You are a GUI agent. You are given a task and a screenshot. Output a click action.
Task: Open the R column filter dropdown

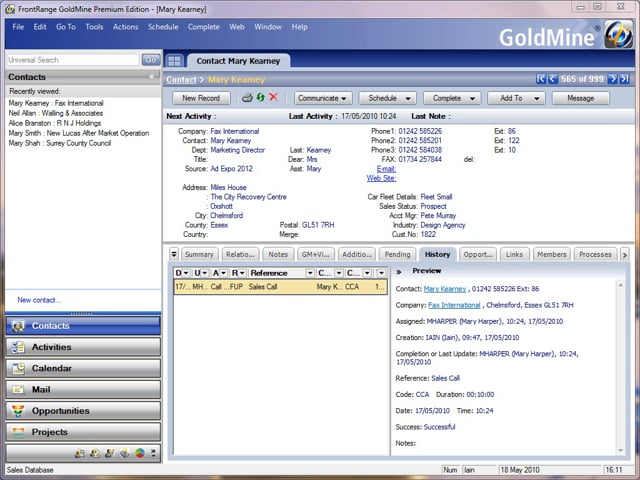click(242, 273)
